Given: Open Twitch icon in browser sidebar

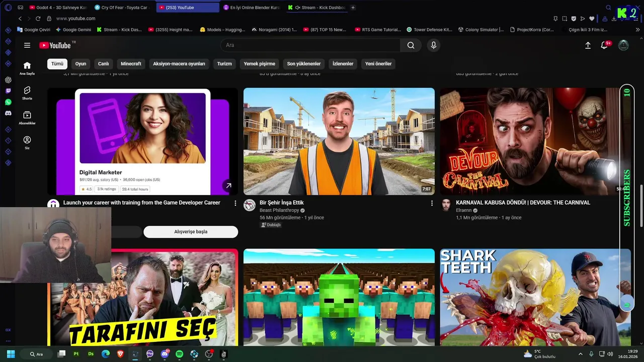Looking at the screenshot, I should (8, 91).
